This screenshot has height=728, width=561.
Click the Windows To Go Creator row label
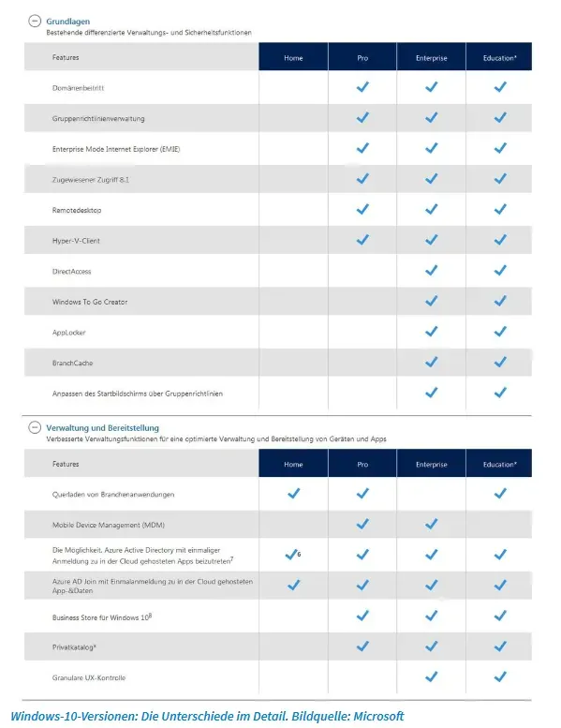point(90,302)
